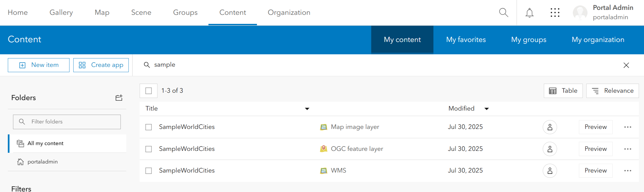Clear the search with the X icon

pos(626,65)
